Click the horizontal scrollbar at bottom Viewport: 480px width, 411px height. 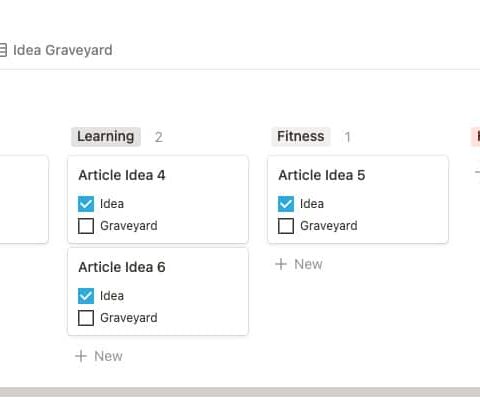(x=240, y=392)
